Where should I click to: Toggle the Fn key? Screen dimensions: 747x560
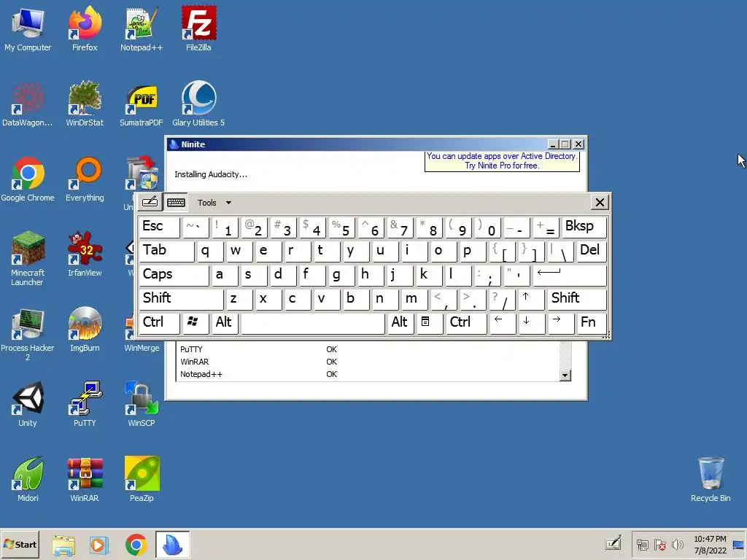click(591, 322)
